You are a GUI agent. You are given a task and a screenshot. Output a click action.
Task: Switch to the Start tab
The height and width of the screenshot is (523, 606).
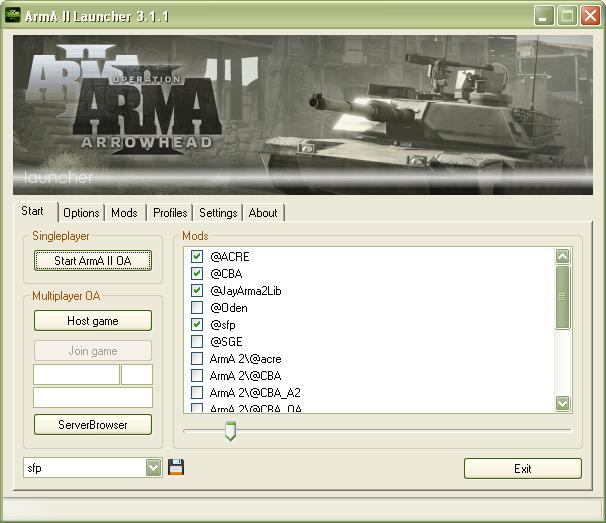point(35,211)
